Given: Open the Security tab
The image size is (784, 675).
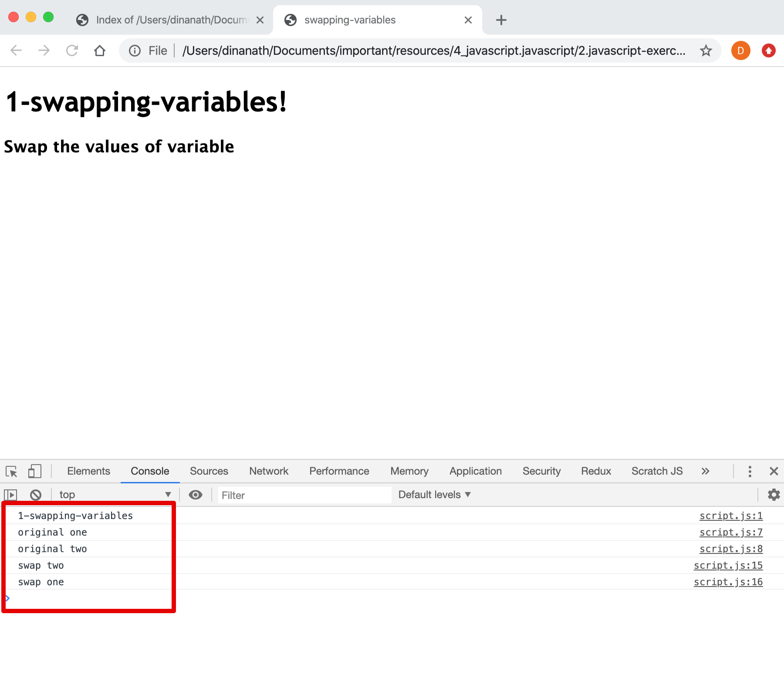Looking at the screenshot, I should [x=541, y=471].
